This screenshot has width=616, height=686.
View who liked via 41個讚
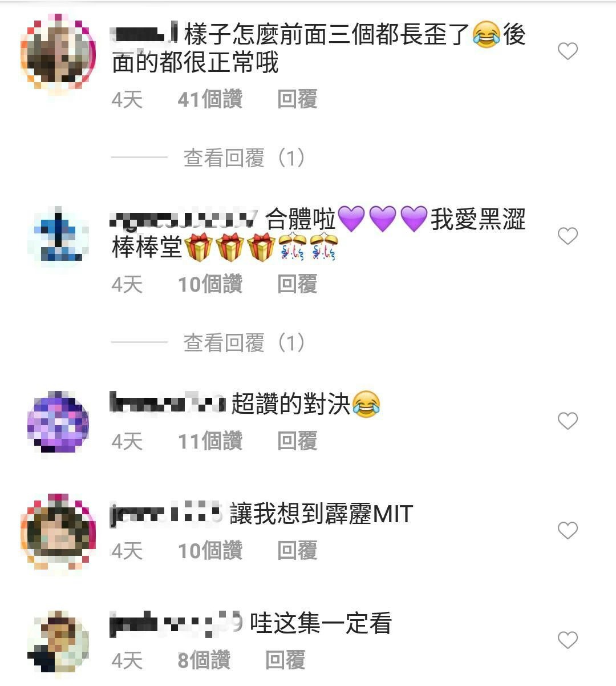click(210, 99)
